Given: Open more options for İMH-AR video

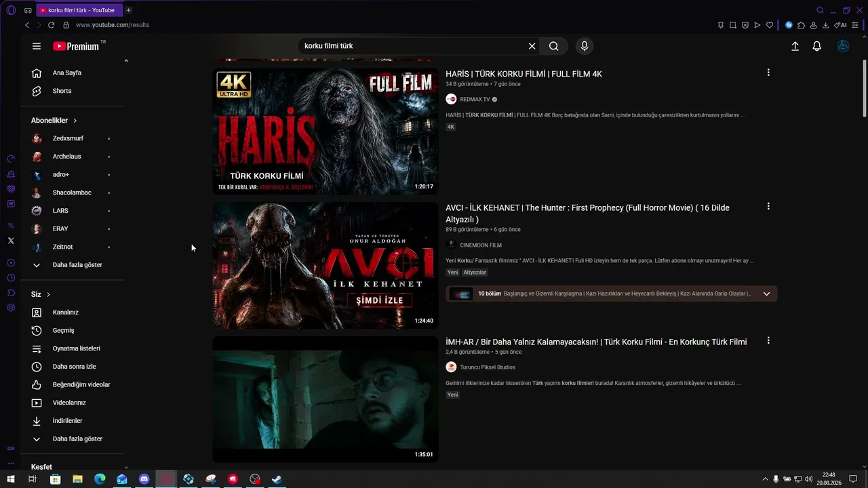Looking at the screenshot, I should point(768,340).
